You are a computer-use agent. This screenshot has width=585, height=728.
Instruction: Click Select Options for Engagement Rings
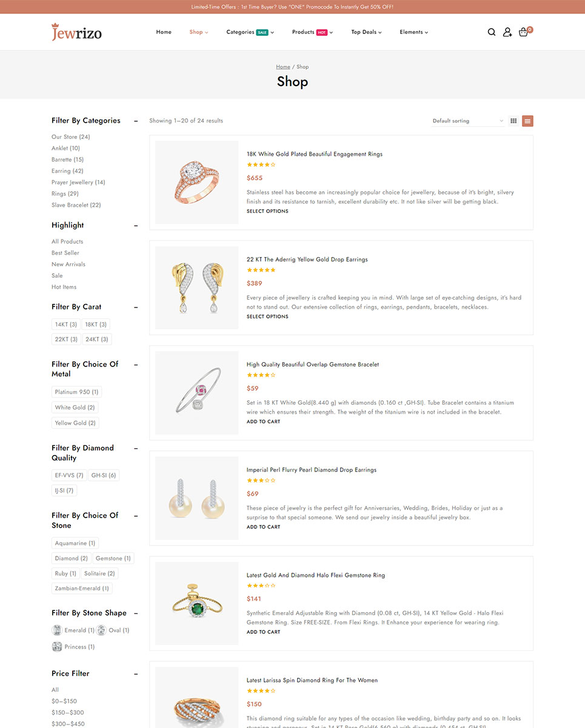pos(267,211)
